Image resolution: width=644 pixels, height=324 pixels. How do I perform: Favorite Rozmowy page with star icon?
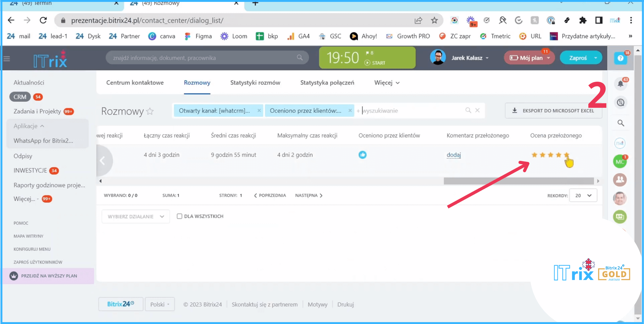[x=150, y=111]
